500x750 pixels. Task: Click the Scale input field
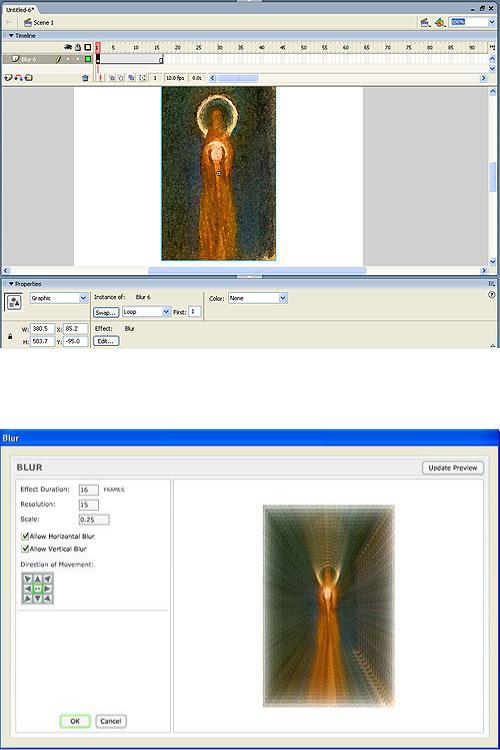tap(94, 519)
